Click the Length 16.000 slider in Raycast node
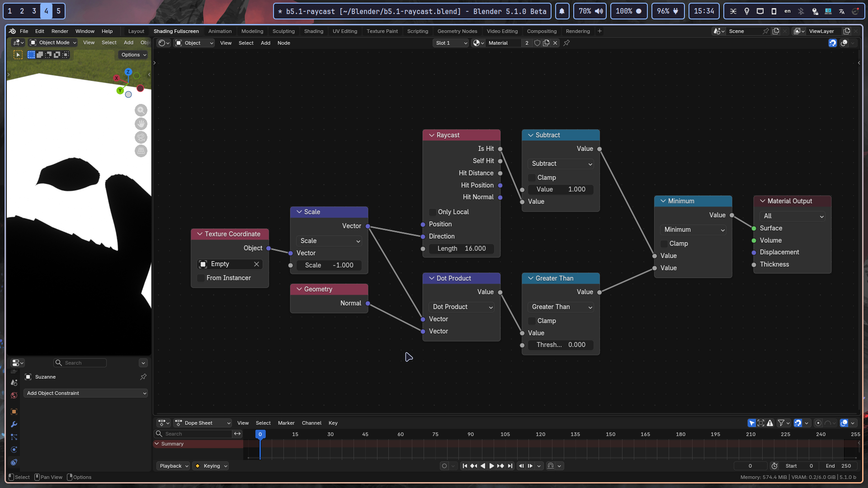Image resolution: width=868 pixels, height=488 pixels. [461, 249]
